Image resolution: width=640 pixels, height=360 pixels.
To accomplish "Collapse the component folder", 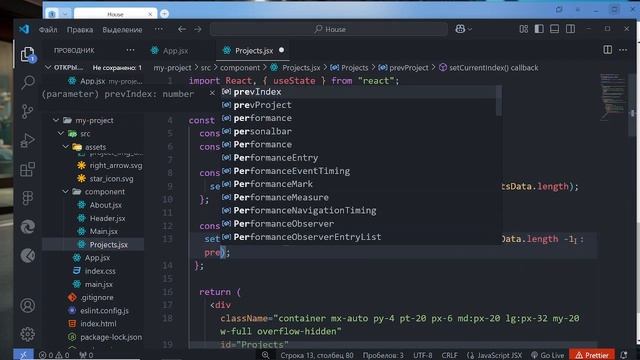I will click(x=66, y=191).
